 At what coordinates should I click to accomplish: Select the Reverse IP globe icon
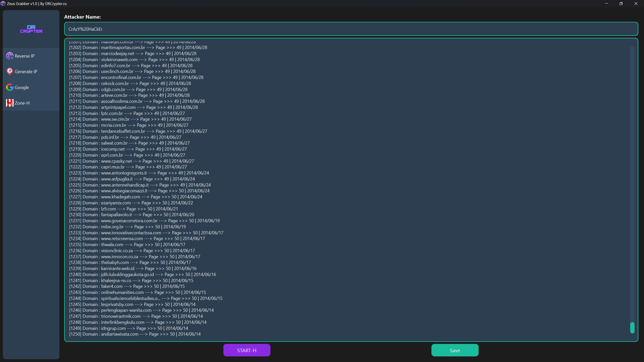[x=10, y=56]
